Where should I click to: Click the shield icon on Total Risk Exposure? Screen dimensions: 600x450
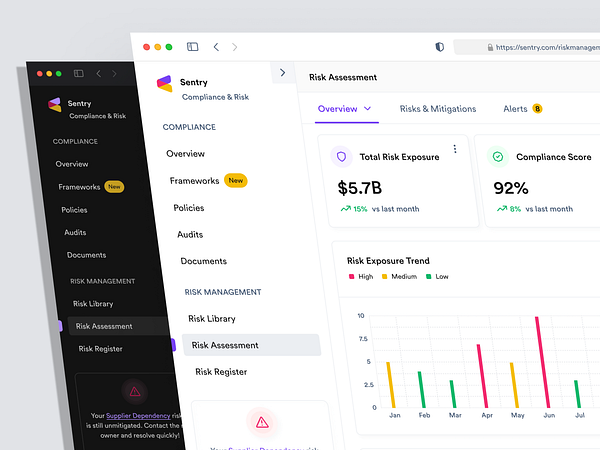(x=341, y=157)
